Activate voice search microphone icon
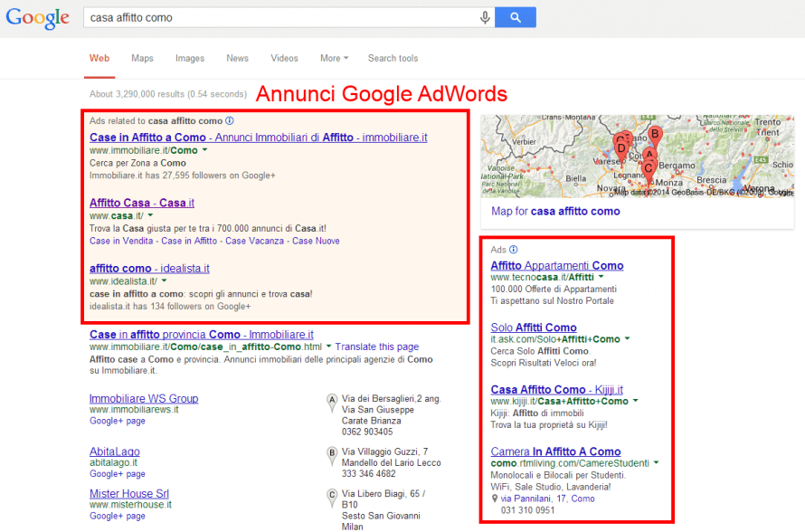 (485, 17)
